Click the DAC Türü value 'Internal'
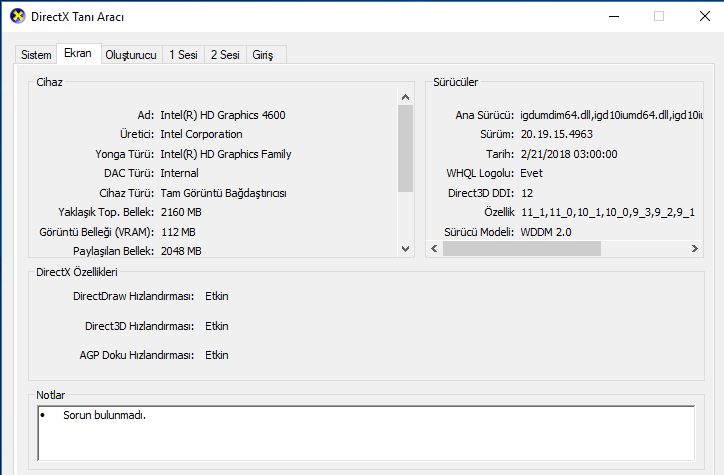 point(180,173)
